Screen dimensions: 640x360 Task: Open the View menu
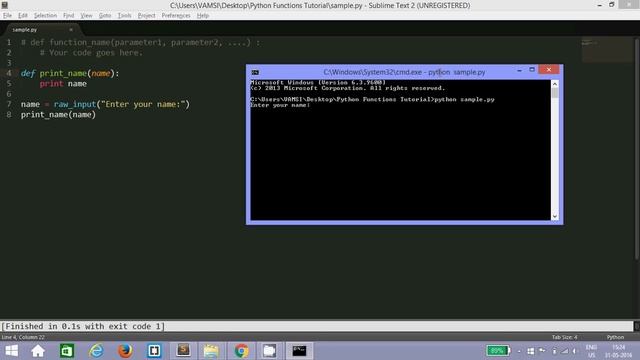(x=86, y=16)
